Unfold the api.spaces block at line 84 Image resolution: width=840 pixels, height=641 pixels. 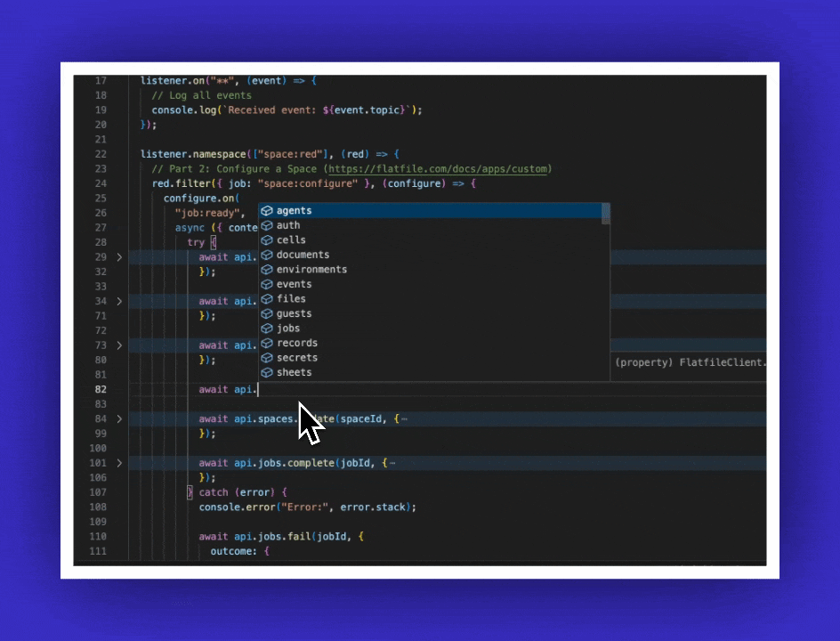click(x=120, y=418)
